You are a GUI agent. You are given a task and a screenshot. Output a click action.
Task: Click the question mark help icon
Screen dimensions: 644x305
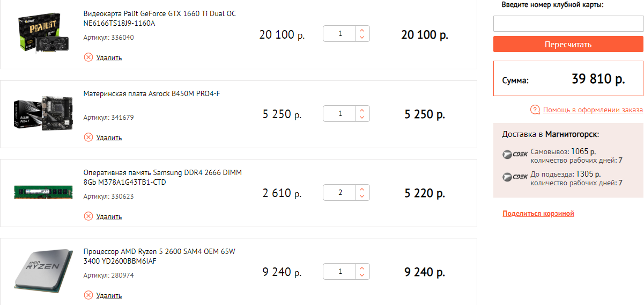[535, 110]
